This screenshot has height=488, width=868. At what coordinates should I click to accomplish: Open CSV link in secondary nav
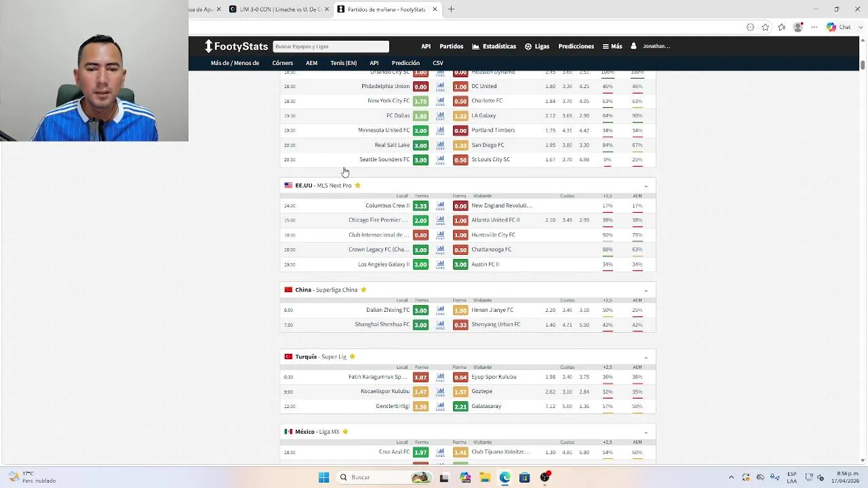[x=438, y=63]
